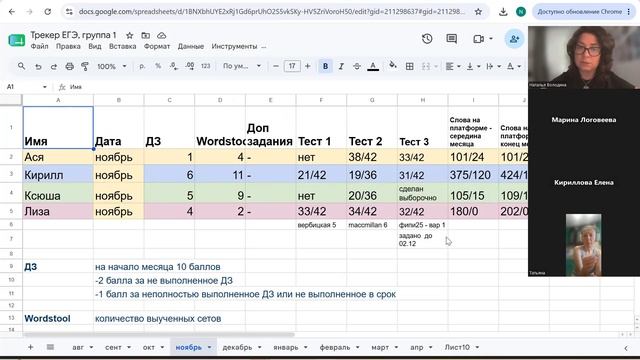640x360 pixels.
Task: Open the Вид menu
Action: [95, 47]
